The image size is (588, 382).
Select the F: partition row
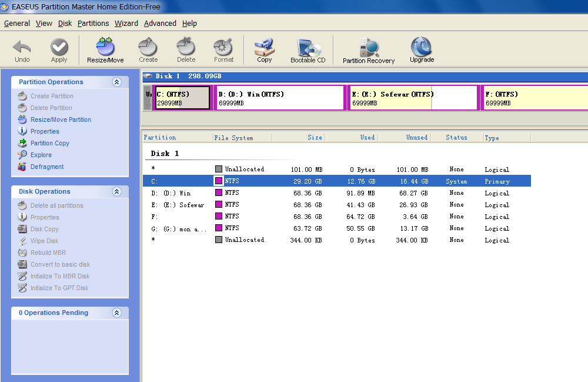tap(337, 217)
